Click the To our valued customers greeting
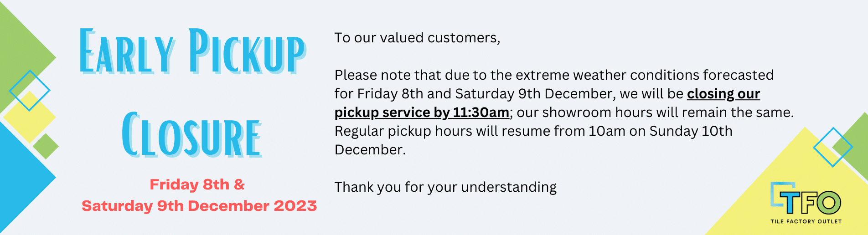Image resolution: width=868 pixels, height=235 pixels. (x=417, y=38)
